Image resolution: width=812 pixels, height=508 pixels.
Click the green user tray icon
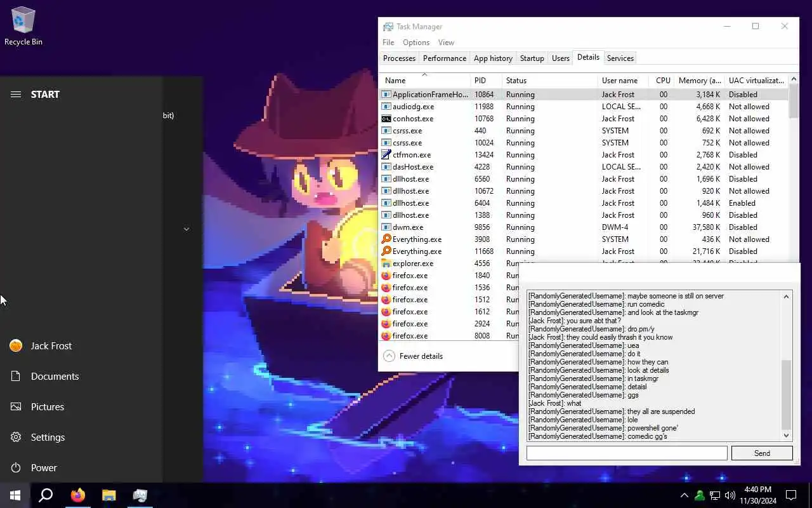pos(699,495)
